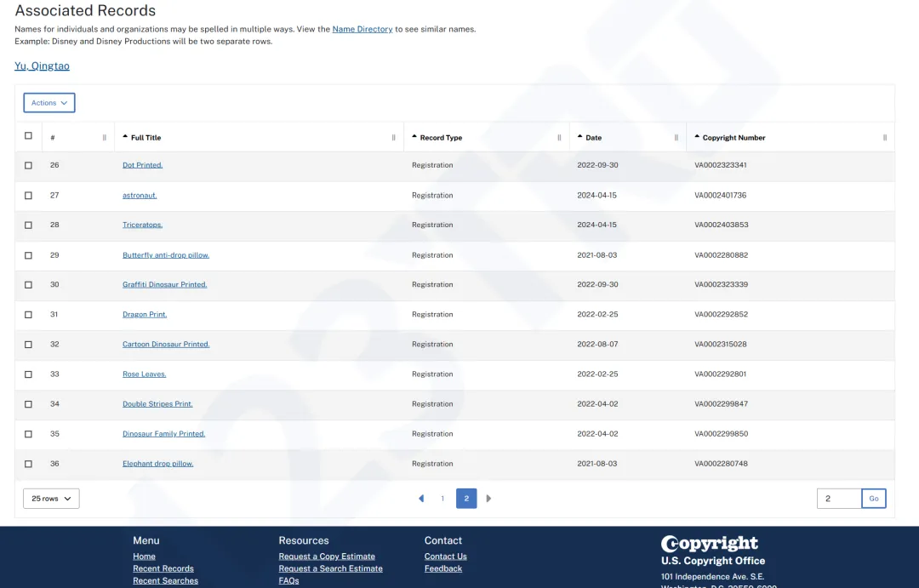Sort by Full Title column arrow
Image resolution: width=919 pixels, height=588 pixels.
[x=125, y=137]
